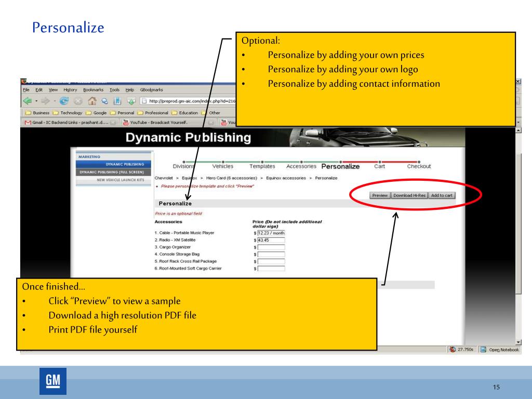Open the Help menu

tap(129, 90)
